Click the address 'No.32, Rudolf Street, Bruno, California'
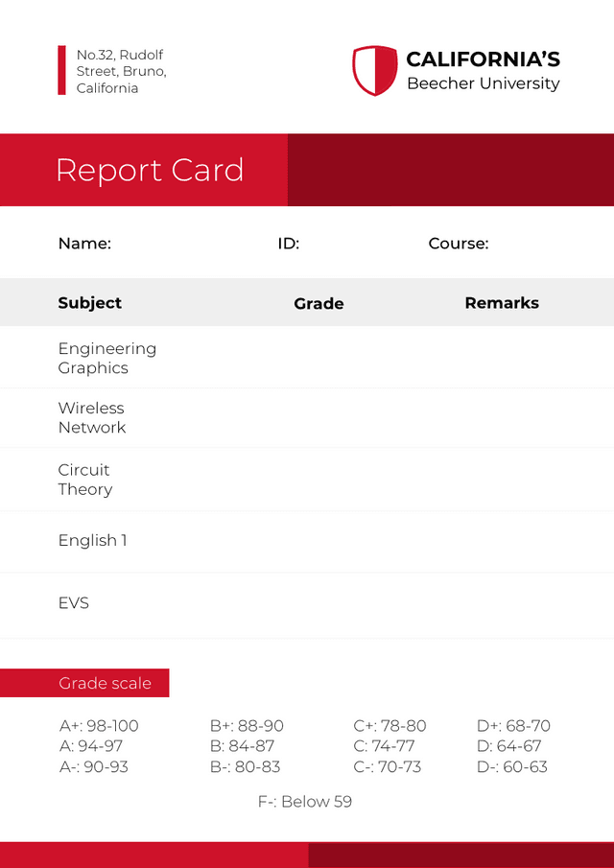Screen dimensions: 614x868 121,71
